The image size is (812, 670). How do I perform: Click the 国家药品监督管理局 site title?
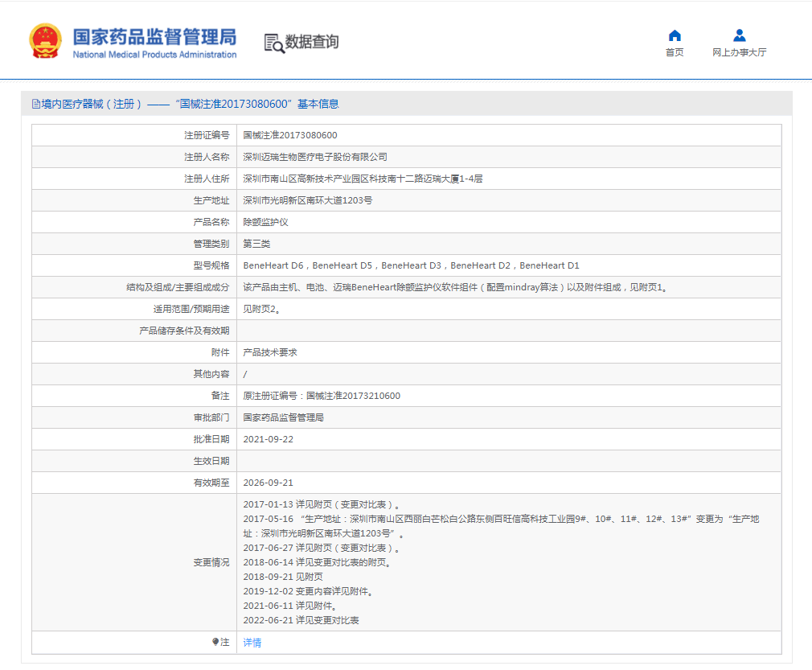[x=154, y=37]
